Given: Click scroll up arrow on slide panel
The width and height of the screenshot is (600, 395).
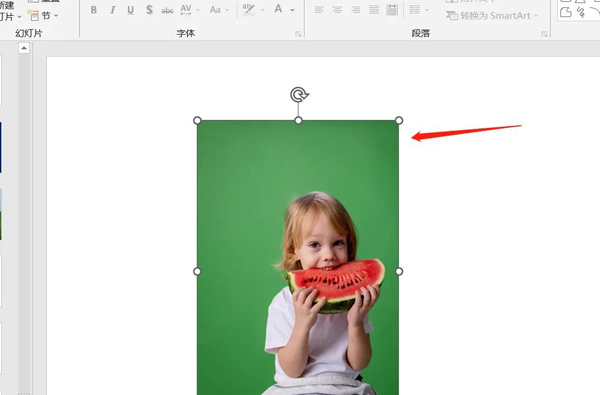Looking at the screenshot, I should click(24, 48).
